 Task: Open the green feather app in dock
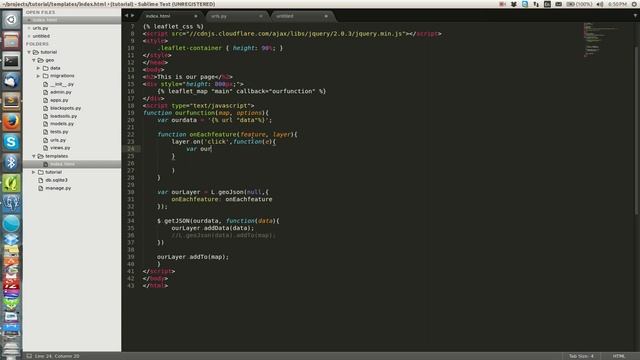click(11, 183)
